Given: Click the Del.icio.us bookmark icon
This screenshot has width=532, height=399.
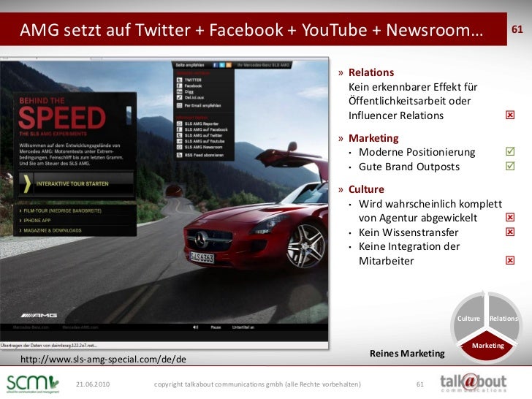Looking at the screenshot, I should pos(180,97).
